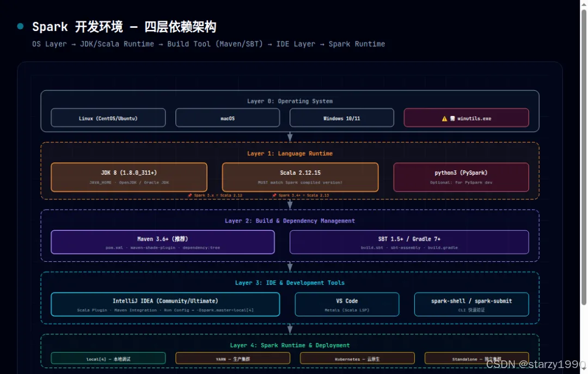This screenshot has height=374, width=588.
Task: Click the warning triangle icon beside winutils.exe
Action: (444, 119)
